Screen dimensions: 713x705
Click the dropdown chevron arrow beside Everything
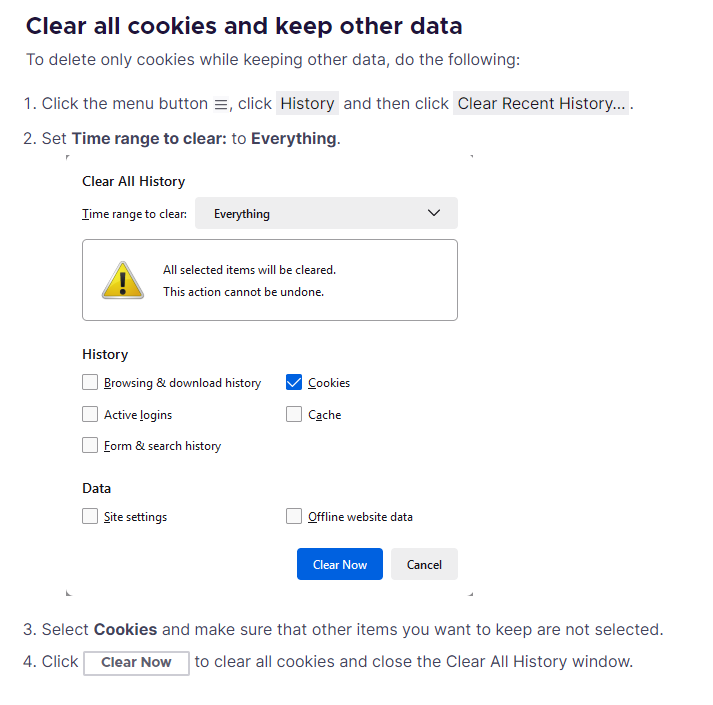[x=434, y=213]
